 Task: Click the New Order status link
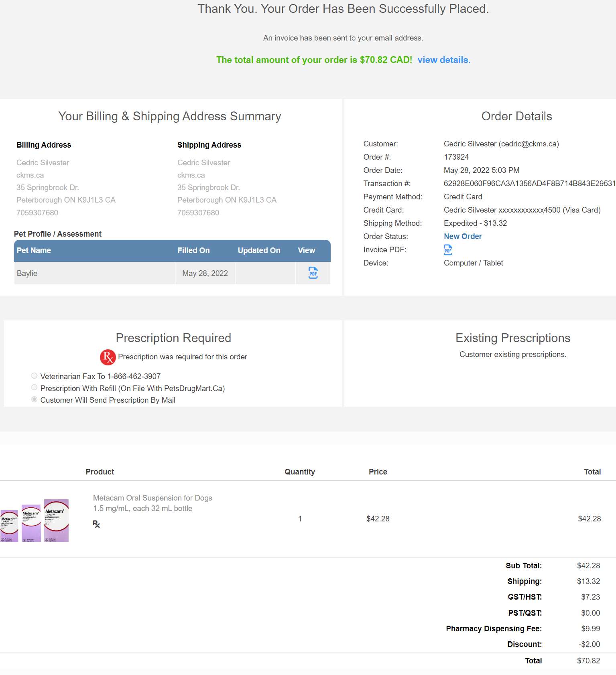click(462, 237)
